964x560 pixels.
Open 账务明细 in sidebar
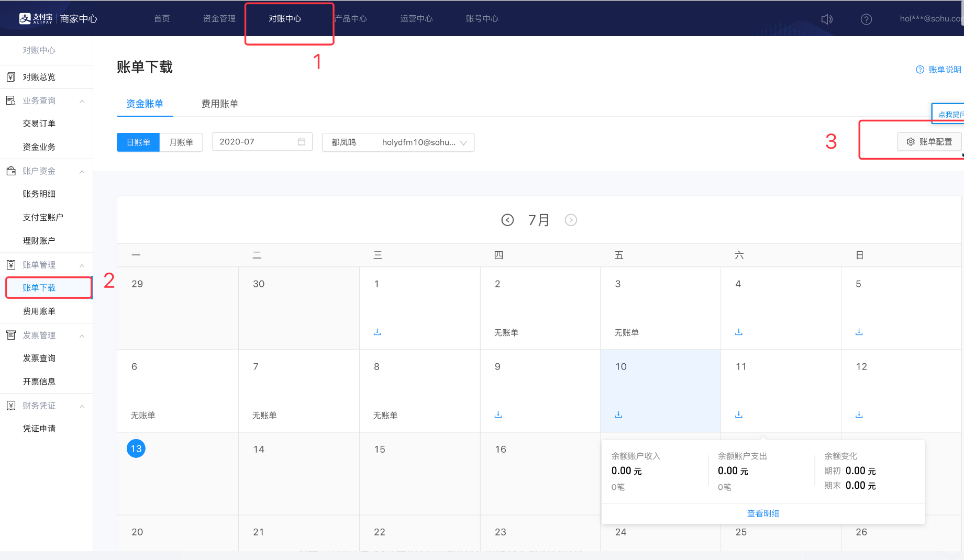point(39,194)
